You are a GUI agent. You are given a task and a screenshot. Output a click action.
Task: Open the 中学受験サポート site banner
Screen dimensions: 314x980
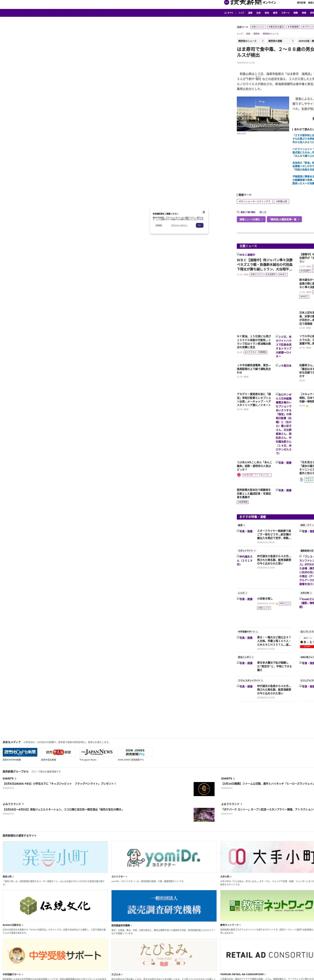tap(55, 955)
